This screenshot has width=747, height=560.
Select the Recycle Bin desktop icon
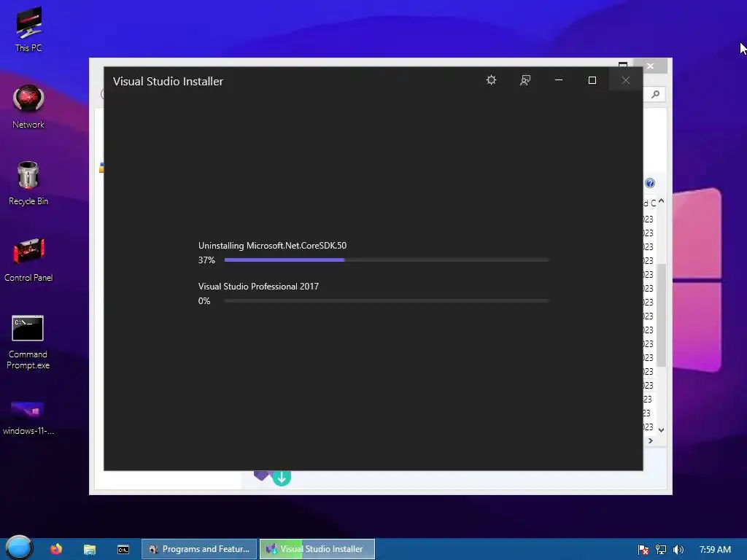pos(28,183)
